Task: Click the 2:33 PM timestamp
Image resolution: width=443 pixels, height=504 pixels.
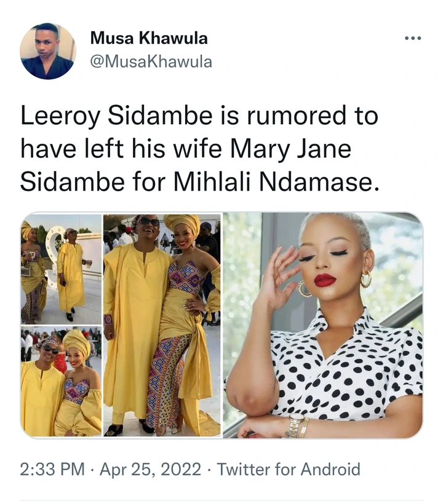Action: point(52,469)
